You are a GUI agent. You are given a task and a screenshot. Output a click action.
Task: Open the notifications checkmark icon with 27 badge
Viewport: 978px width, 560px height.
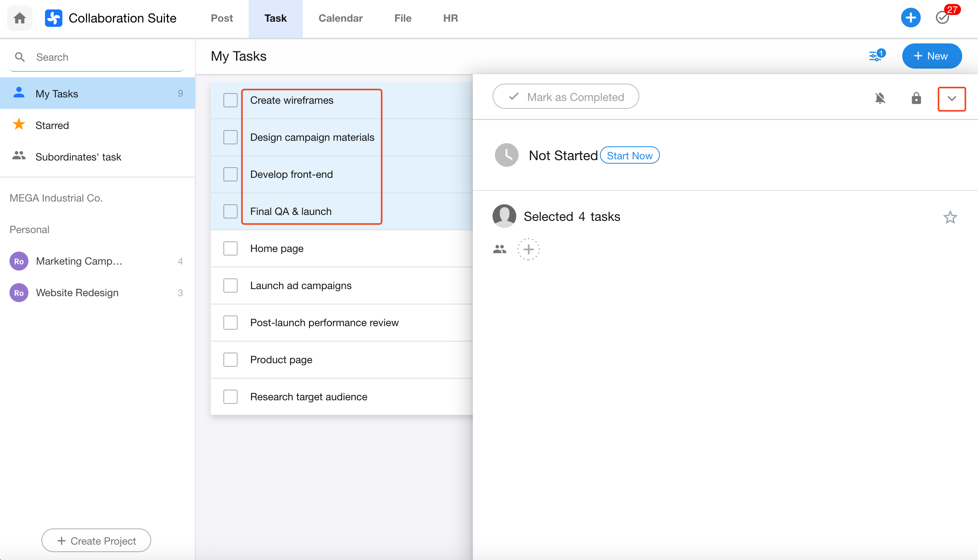pos(943,18)
